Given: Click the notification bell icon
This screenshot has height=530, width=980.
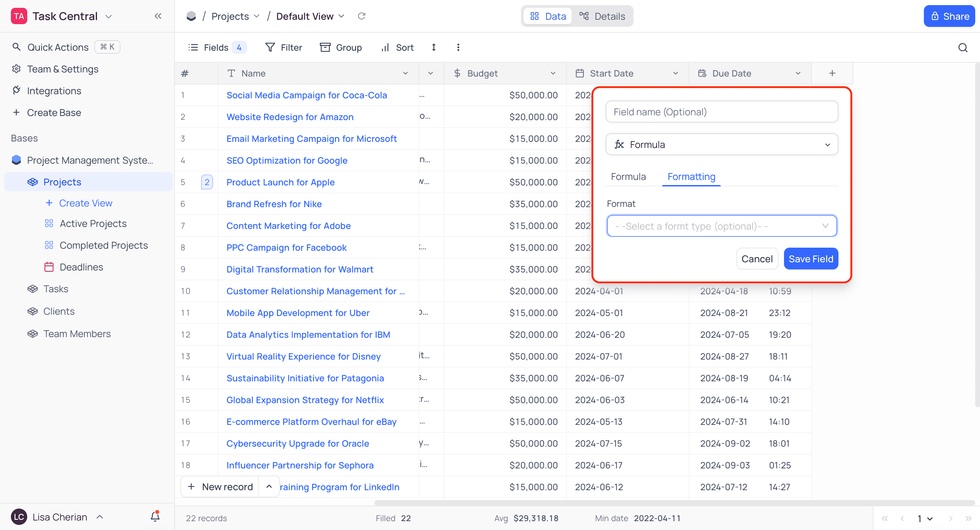Looking at the screenshot, I should pos(155,516).
